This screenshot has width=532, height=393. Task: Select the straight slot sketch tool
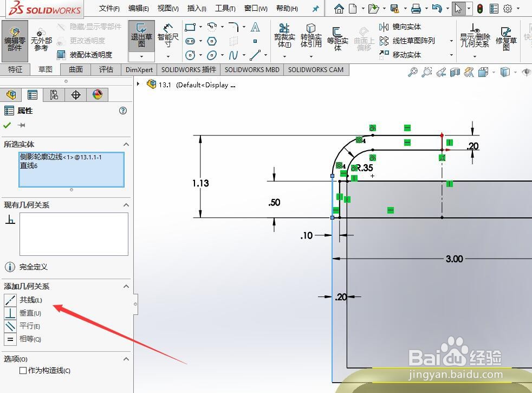pyautogui.click(x=190, y=41)
